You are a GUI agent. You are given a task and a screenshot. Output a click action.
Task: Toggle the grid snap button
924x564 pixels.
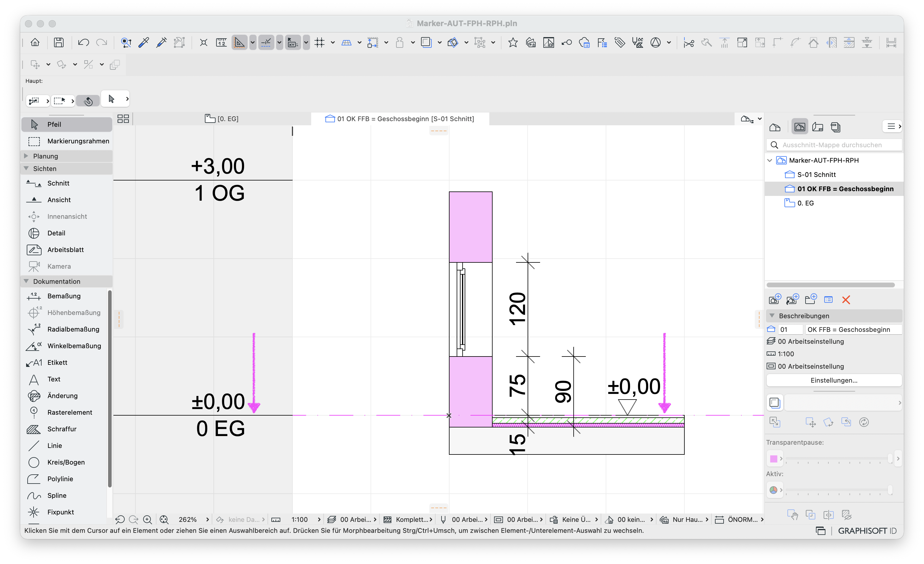319,42
